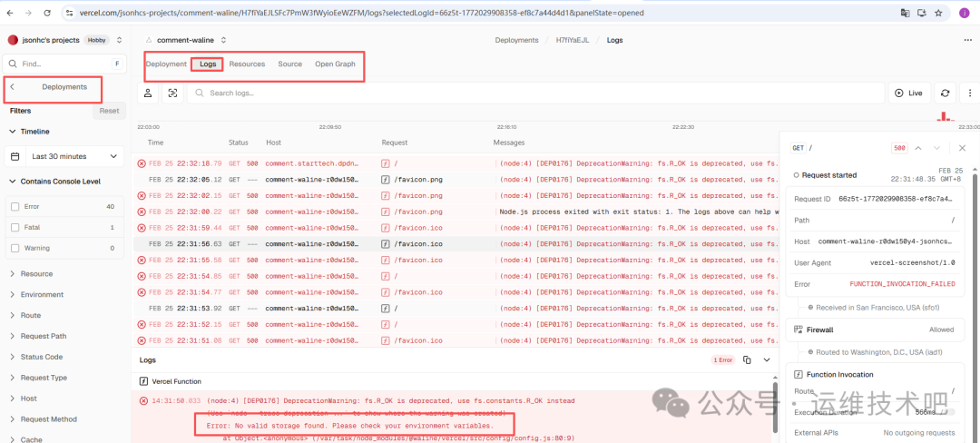
Task: Start Live log streaming
Action: (907, 93)
